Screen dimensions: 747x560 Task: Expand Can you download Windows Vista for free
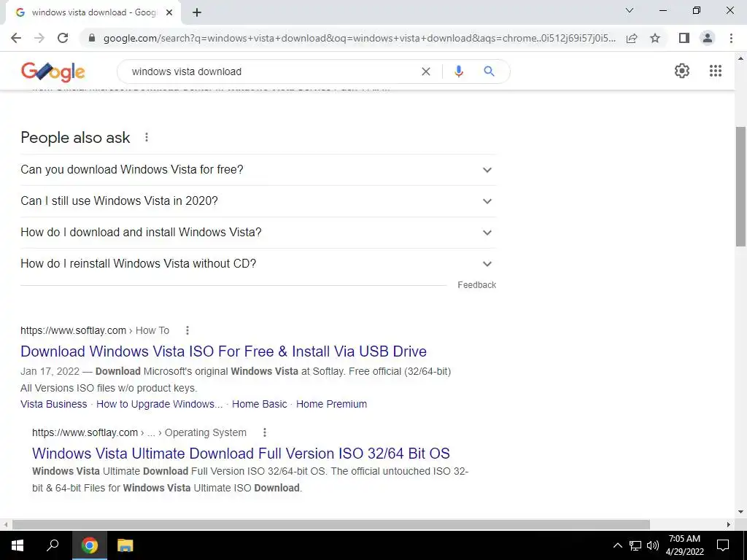[258, 169]
